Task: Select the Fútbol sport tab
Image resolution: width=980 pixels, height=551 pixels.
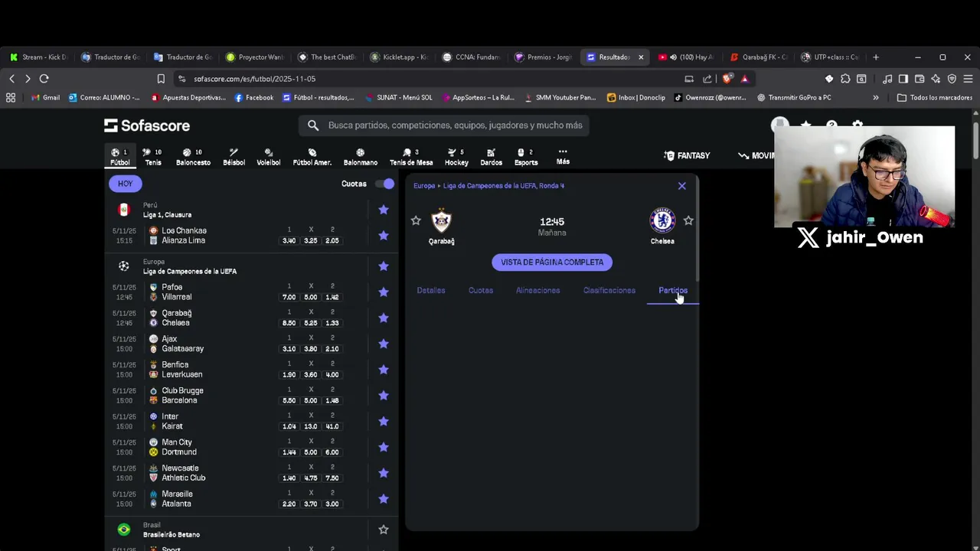Action: (x=120, y=156)
